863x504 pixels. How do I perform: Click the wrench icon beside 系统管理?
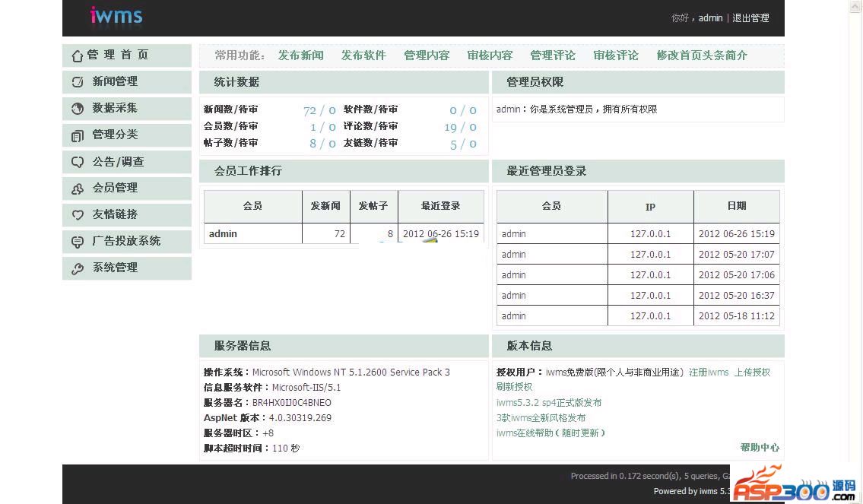[x=78, y=268]
